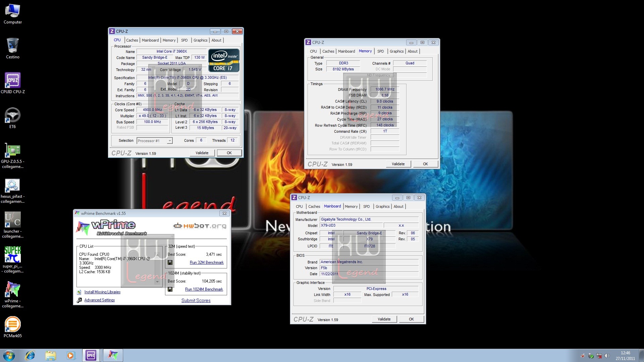The width and height of the screenshot is (644, 362).
Task: Click the Install Missing Libraries icon
Action: (x=79, y=292)
